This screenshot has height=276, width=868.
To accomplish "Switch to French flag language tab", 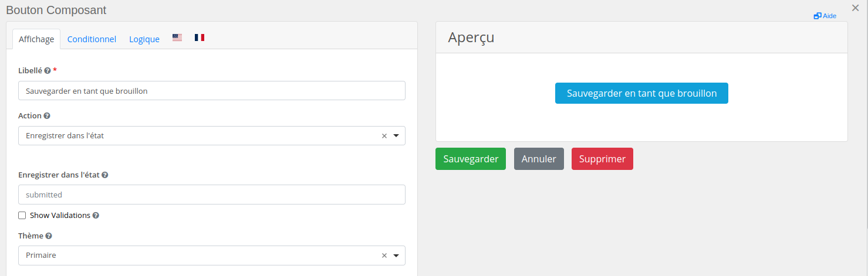I will tap(200, 38).
